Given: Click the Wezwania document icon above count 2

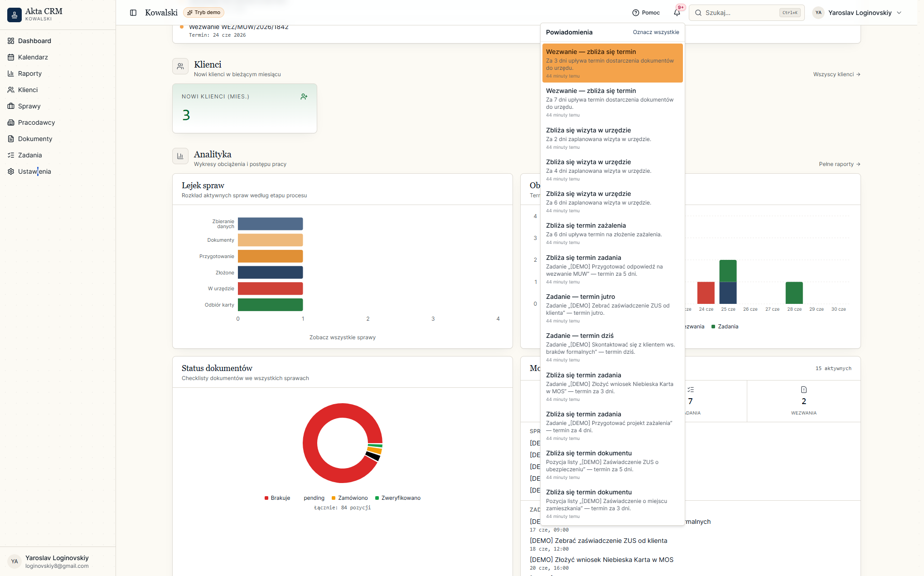Looking at the screenshot, I should click(x=804, y=390).
